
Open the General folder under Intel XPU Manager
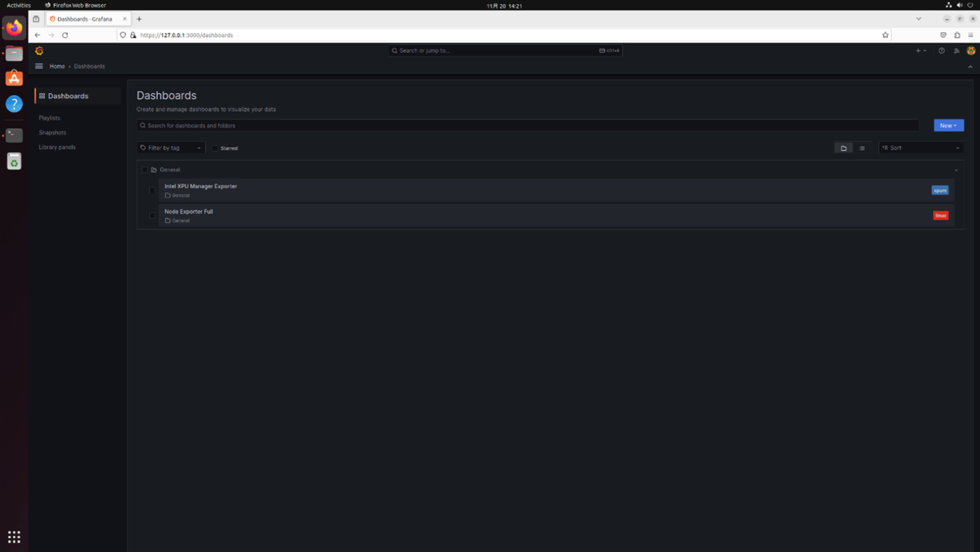point(177,195)
